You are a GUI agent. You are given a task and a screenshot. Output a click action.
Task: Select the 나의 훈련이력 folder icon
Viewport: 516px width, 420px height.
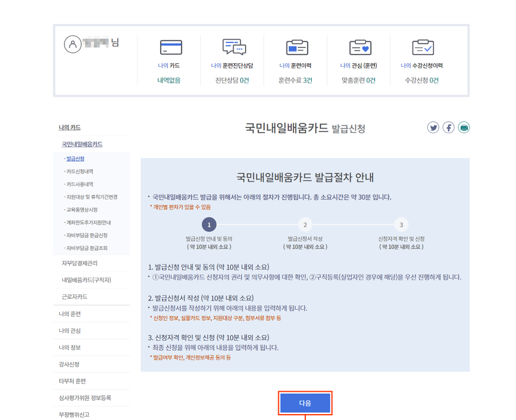pyautogui.click(x=296, y=47)
